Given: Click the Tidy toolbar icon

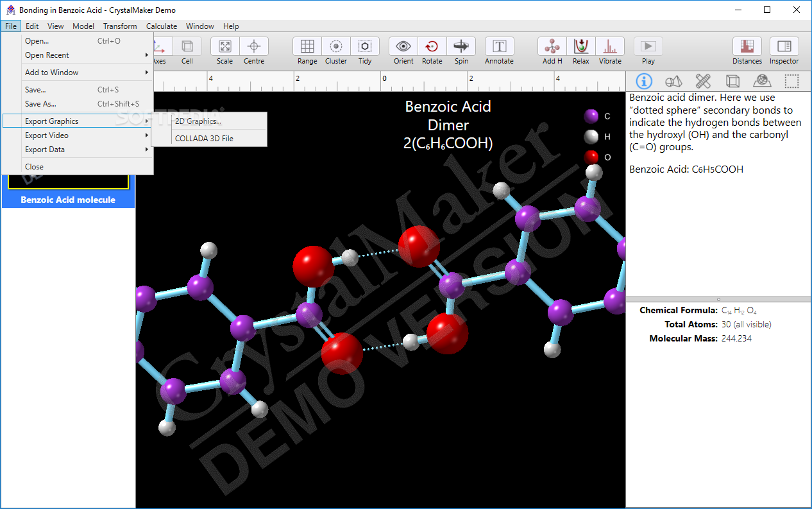Looking at the screenshot, I should click(x=365, y=46).
